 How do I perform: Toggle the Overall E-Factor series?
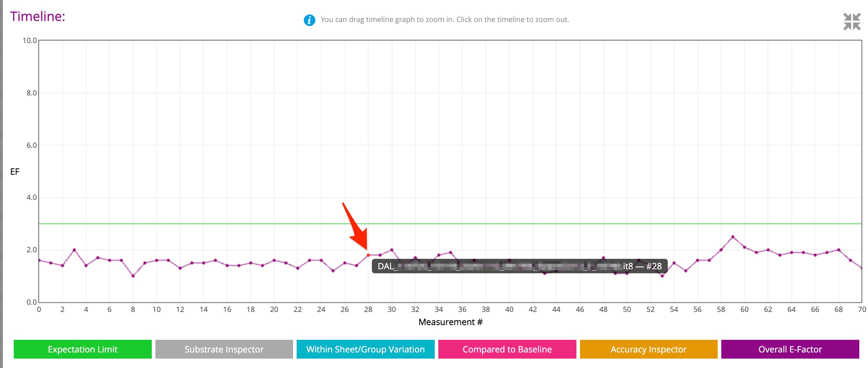[x=790, y=349]
